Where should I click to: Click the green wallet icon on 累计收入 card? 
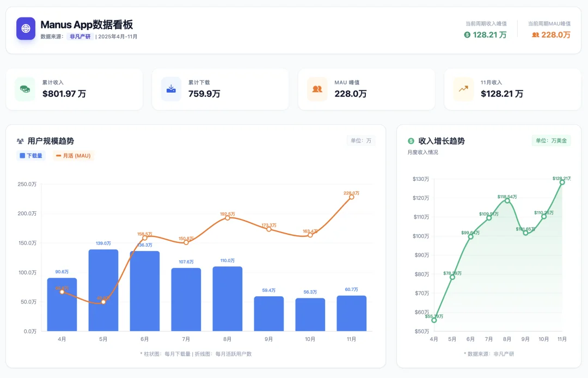tap(24, 89)
